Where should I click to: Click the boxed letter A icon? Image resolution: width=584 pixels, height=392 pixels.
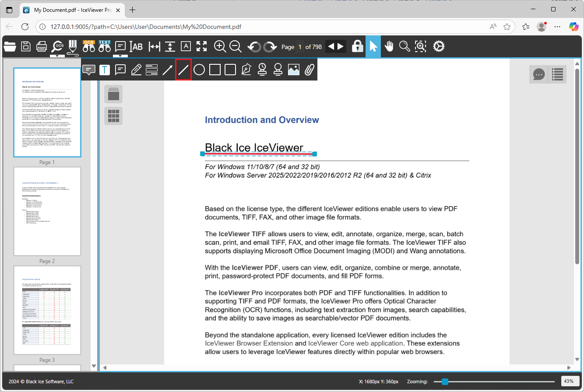186,46
